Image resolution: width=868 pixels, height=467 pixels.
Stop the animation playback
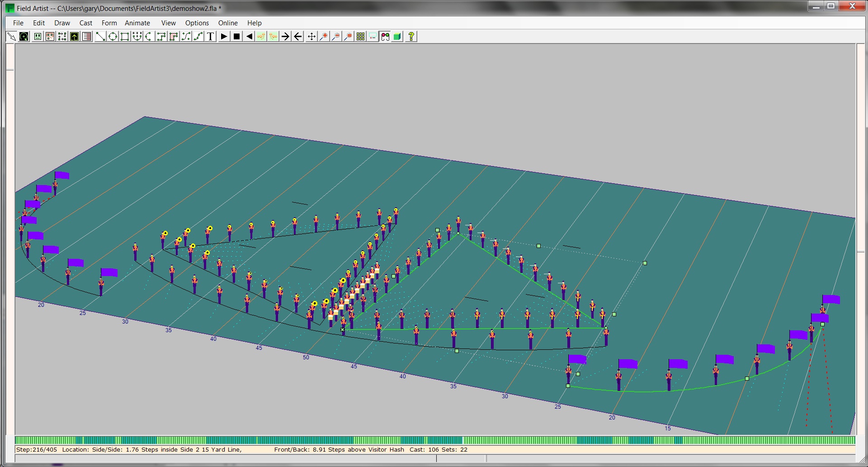click(236, 37)
